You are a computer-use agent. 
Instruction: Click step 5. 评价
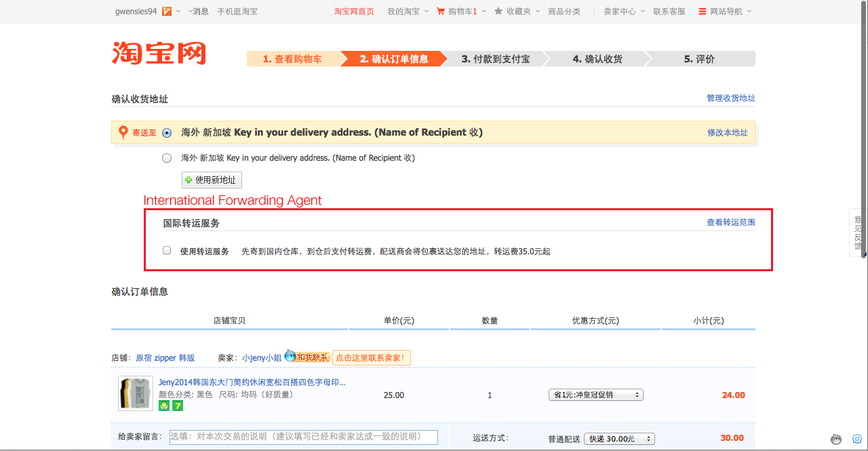(x=699, y=59)
